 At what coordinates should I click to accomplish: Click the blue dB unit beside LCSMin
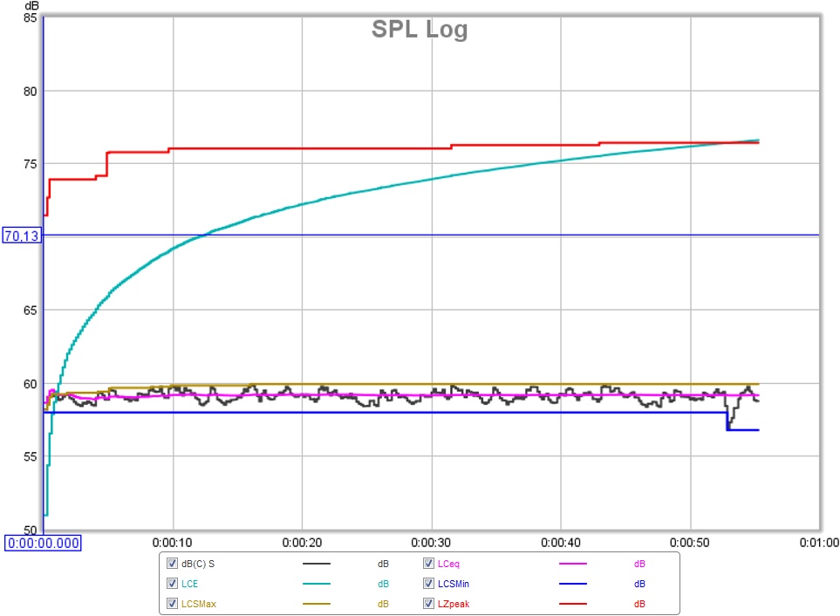point(639,584)
